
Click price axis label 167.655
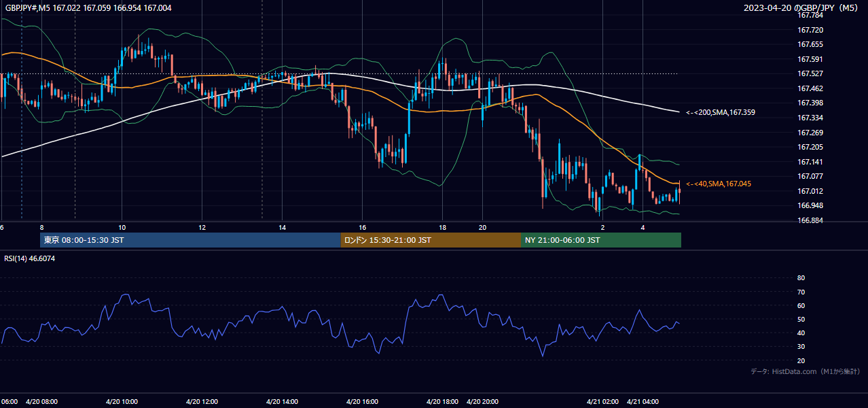click(810, 44)
